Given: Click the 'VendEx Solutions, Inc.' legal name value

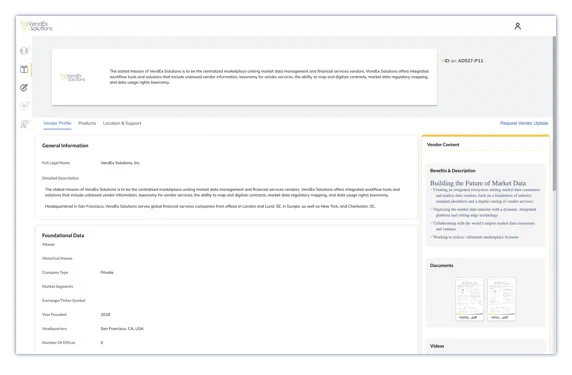Looking at the screenshot, I should click(x=120, y=163).
